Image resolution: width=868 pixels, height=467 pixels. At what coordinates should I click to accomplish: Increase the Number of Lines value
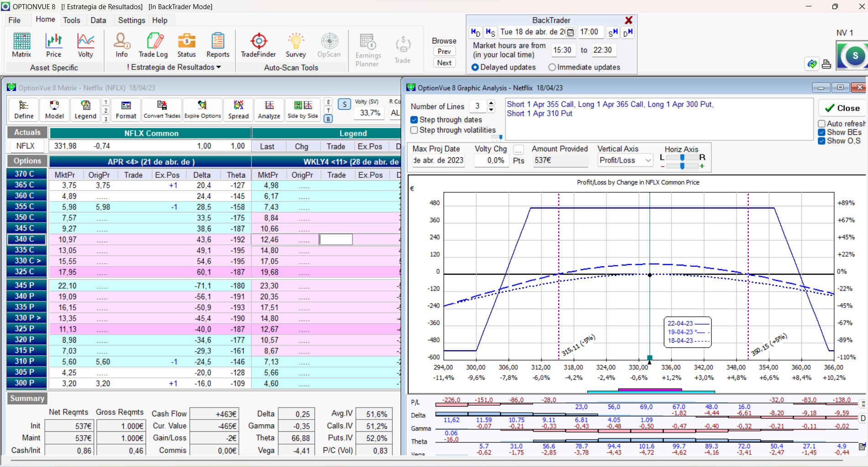coord(491,103)
